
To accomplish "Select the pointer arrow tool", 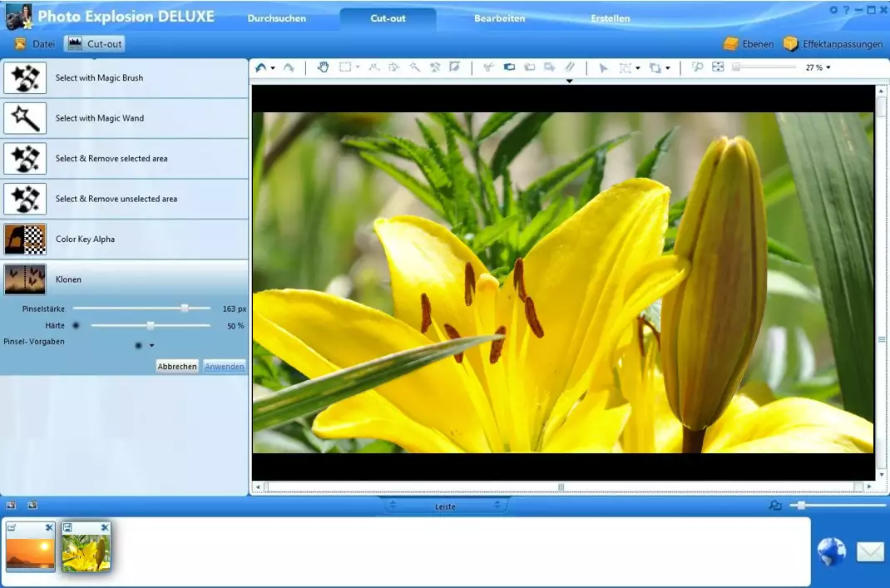I will tap(603, 67).
